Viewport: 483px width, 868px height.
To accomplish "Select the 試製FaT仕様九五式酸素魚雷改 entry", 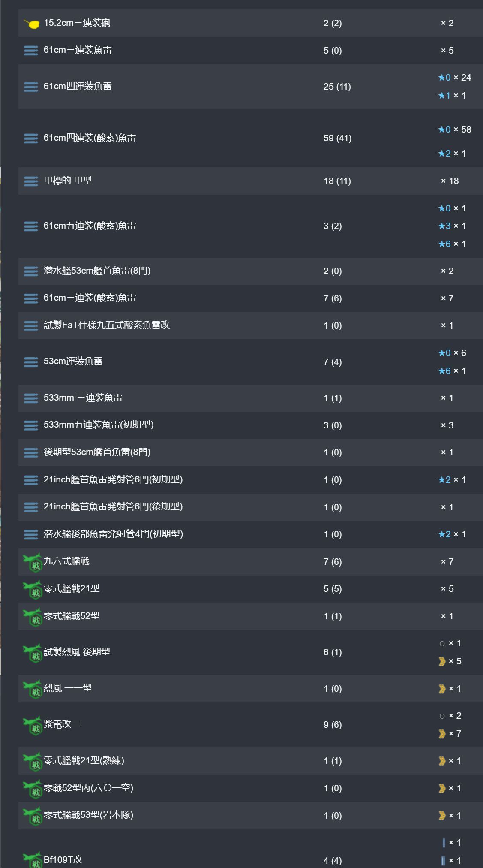I will (250, 325).
